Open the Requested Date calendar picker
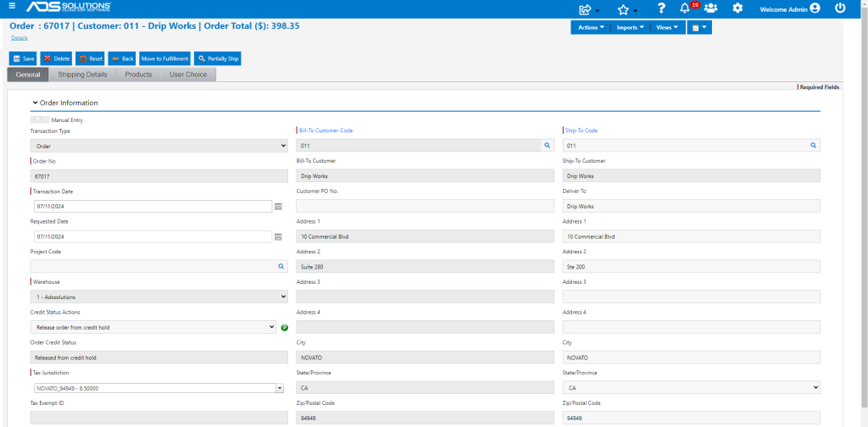This screenshot has height=427, width=868. coord(278,236)
